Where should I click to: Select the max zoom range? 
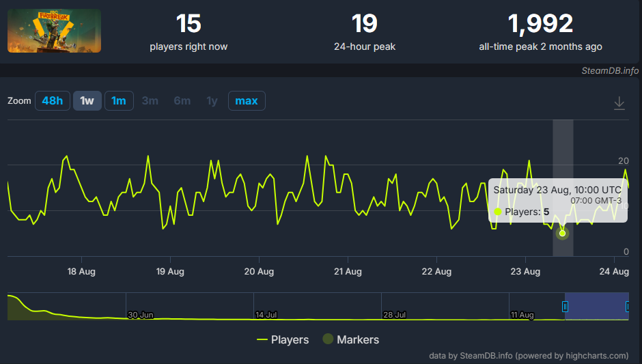(247, 100)
